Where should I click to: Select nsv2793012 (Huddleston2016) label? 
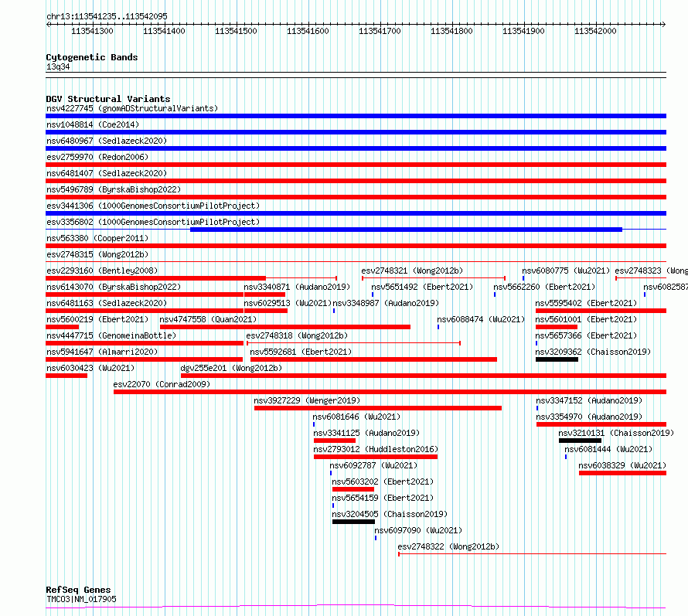click(x=376, y=449)
